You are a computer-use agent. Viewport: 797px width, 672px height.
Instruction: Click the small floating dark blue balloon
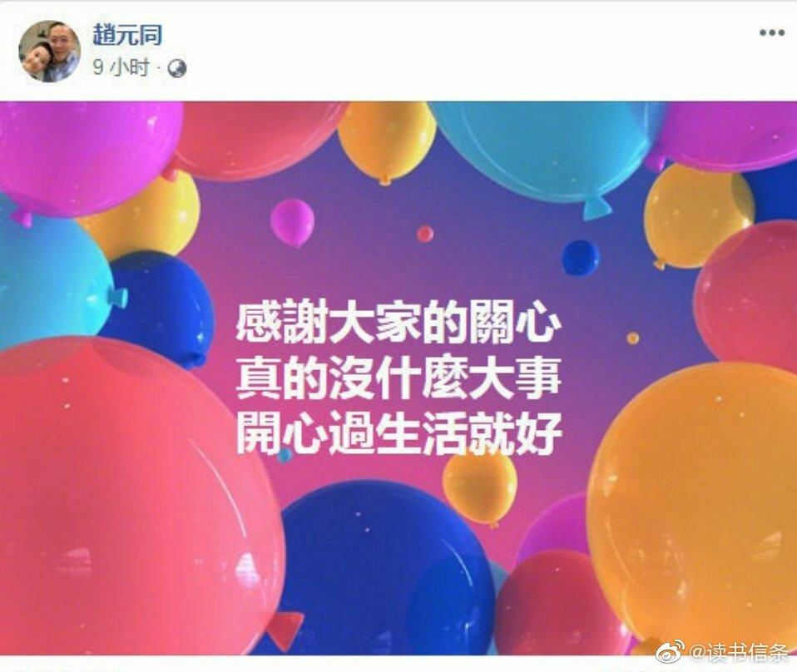tap(581, 257)
